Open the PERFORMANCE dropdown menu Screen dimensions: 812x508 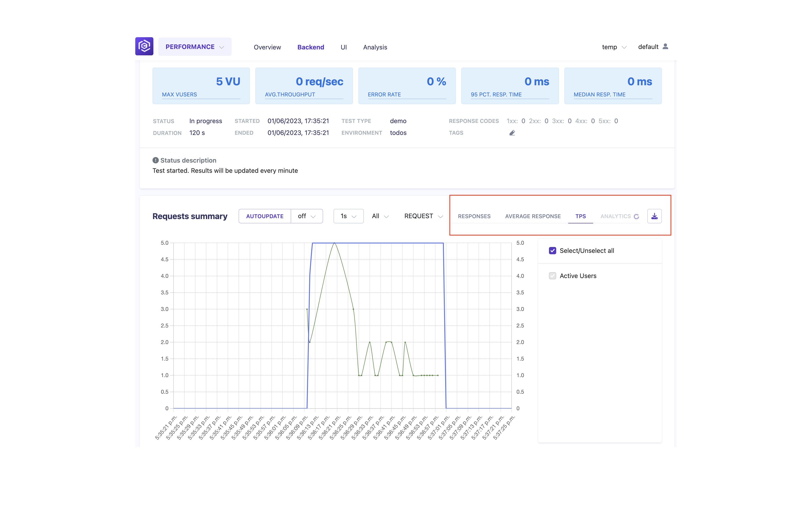coord(195,47)
